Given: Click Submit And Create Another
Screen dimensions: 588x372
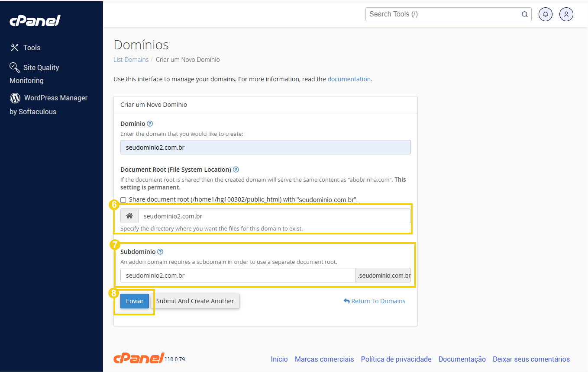Looking at the screenshot, I should (196, 301).
